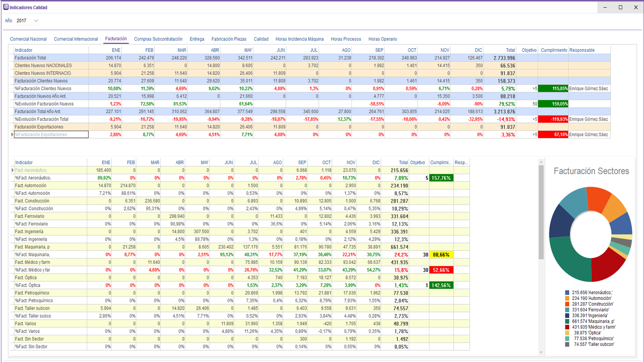This screenshot has height=362, width=644.
Task: Open the Calidad tab
Action: pos(261,39)
